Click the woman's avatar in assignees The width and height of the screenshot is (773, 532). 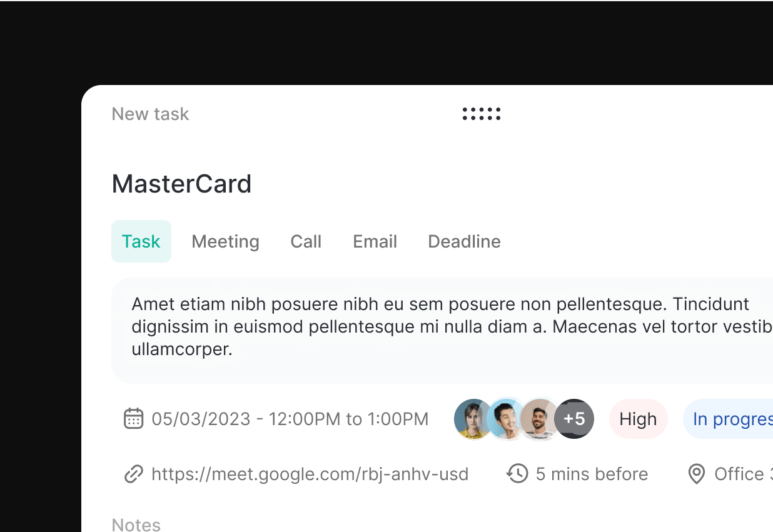click(x=473, y=419)
